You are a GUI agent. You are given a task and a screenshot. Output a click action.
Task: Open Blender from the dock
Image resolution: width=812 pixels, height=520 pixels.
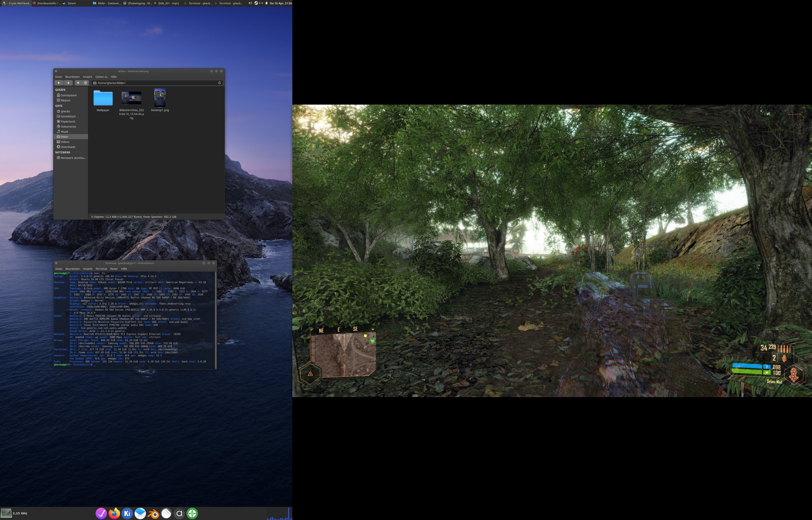click(153, 513)
